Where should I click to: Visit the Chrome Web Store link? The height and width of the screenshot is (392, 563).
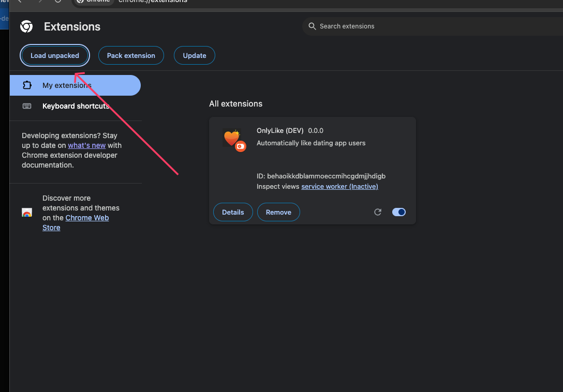coord(87,218)
